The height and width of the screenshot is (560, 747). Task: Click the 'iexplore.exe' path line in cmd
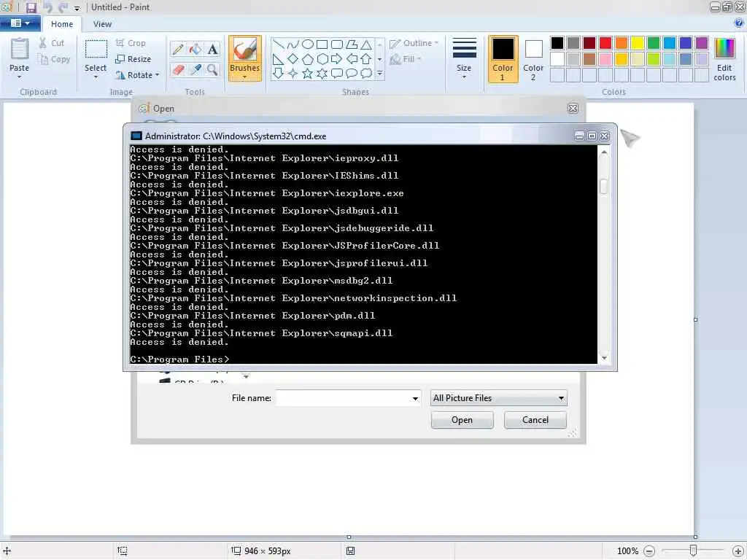(x=267, y=193)
